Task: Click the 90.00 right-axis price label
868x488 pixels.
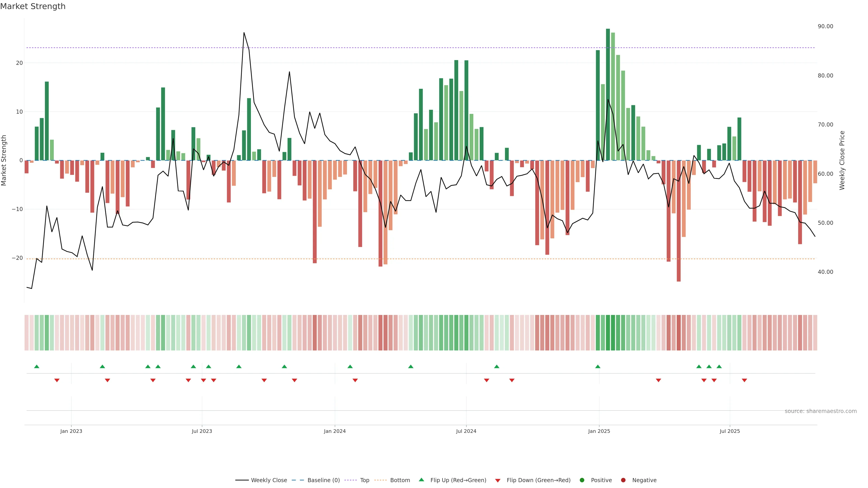Action: click(825, 26)
